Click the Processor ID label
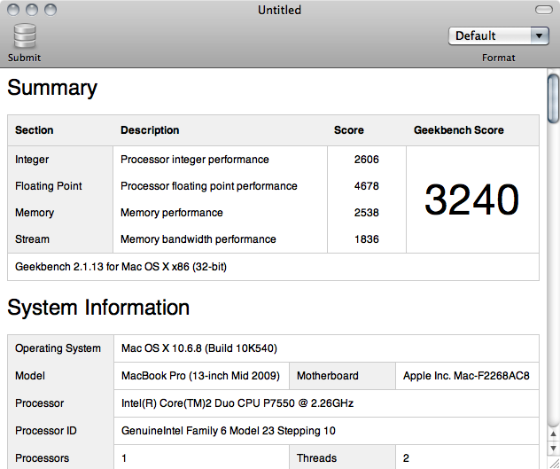Viewport: 560px width, 469px height. (x=46, y=431)
